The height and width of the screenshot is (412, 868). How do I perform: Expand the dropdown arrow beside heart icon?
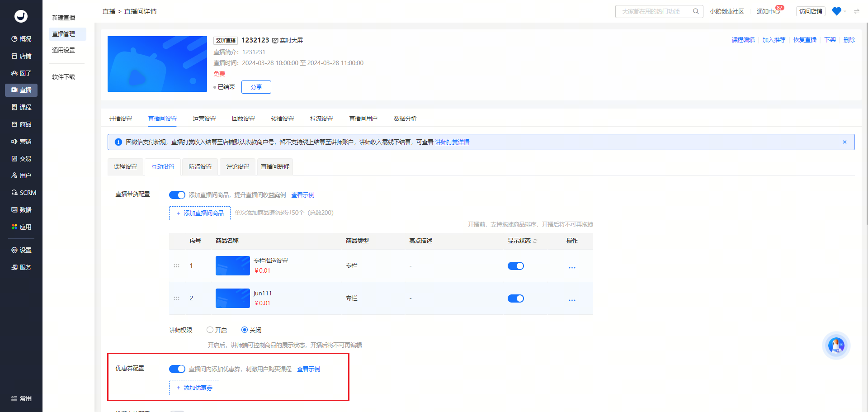(x=845, y=11)
